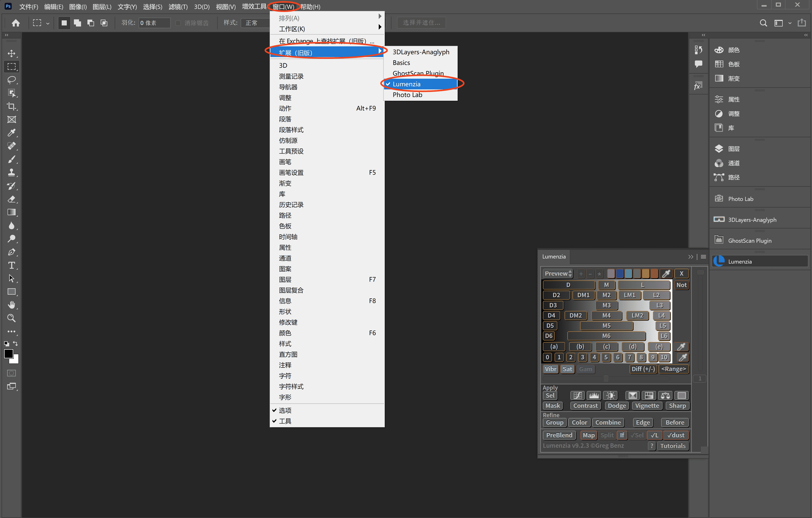Select the Eyedropper tool in toolbar
The width and height of the screenshot is (812, 518).
(x=11, y=133)
